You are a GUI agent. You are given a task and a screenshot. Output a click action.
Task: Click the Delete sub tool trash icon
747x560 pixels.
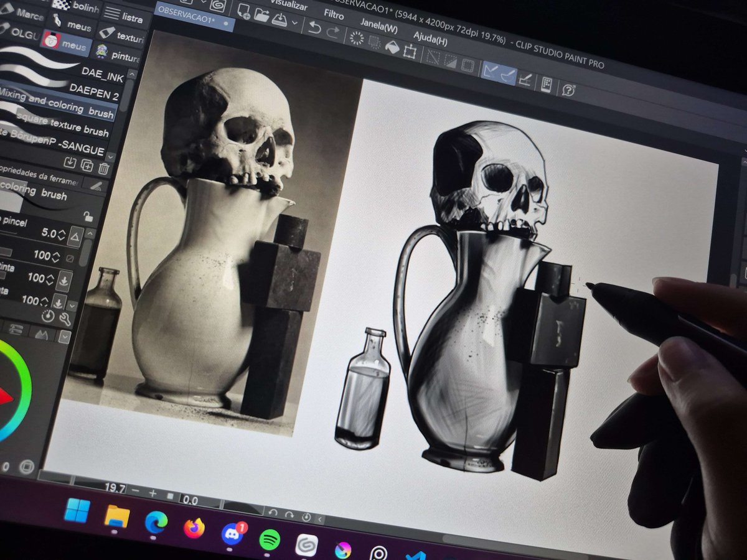[x=103, y=168]
